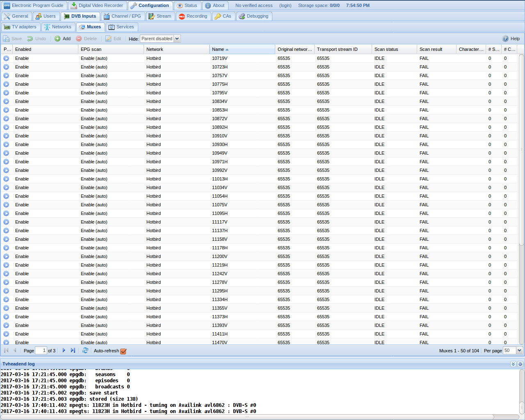Screen dimensions: 525x420
Task: Toggle the Auto-refresh checkbox
Action: (123, 351)
